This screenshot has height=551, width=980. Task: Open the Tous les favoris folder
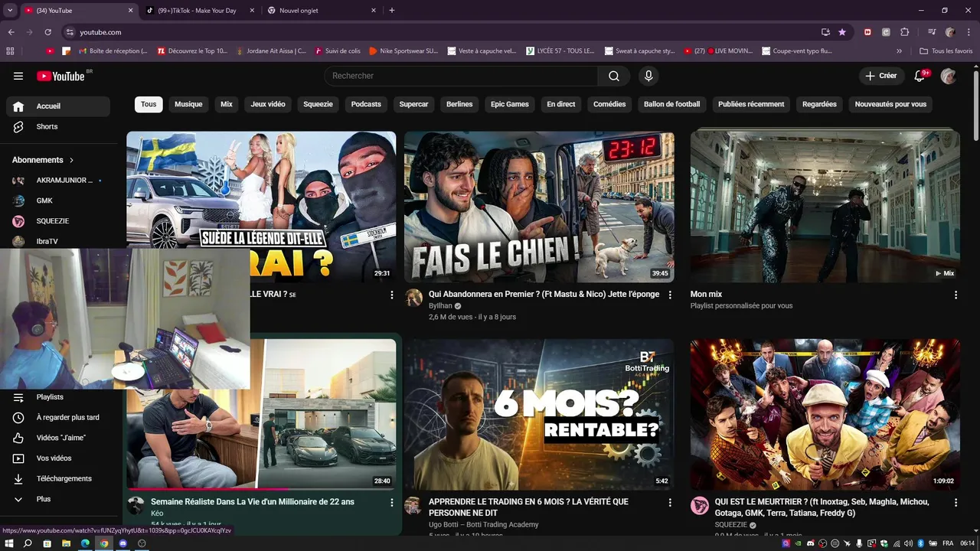pos(947,51)
